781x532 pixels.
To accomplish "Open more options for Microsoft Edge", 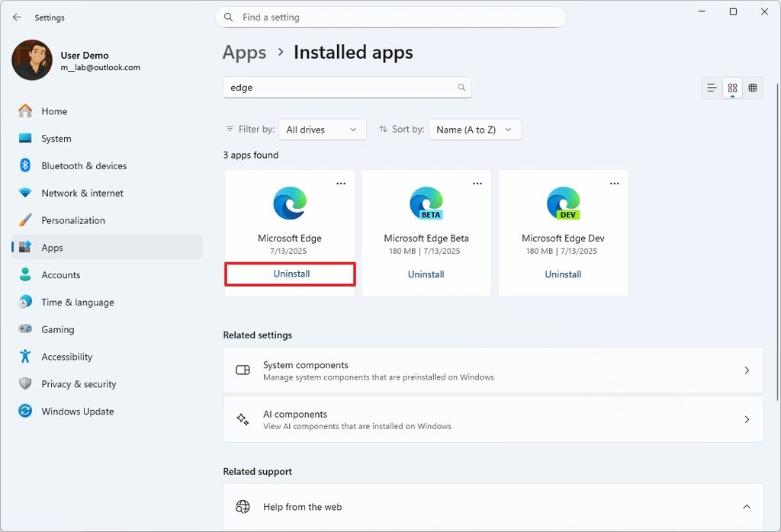I will point(341,184).
